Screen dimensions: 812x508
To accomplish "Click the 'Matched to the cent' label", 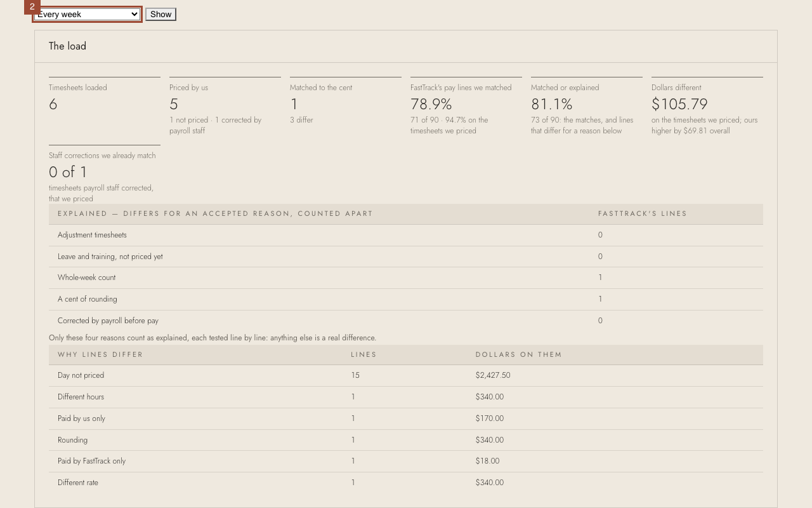I will tap(321, 88).
